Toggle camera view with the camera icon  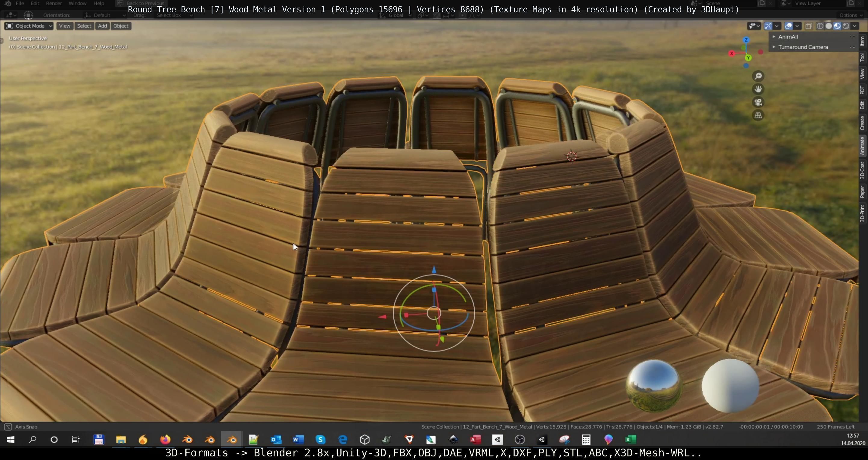tap(758, 102)
